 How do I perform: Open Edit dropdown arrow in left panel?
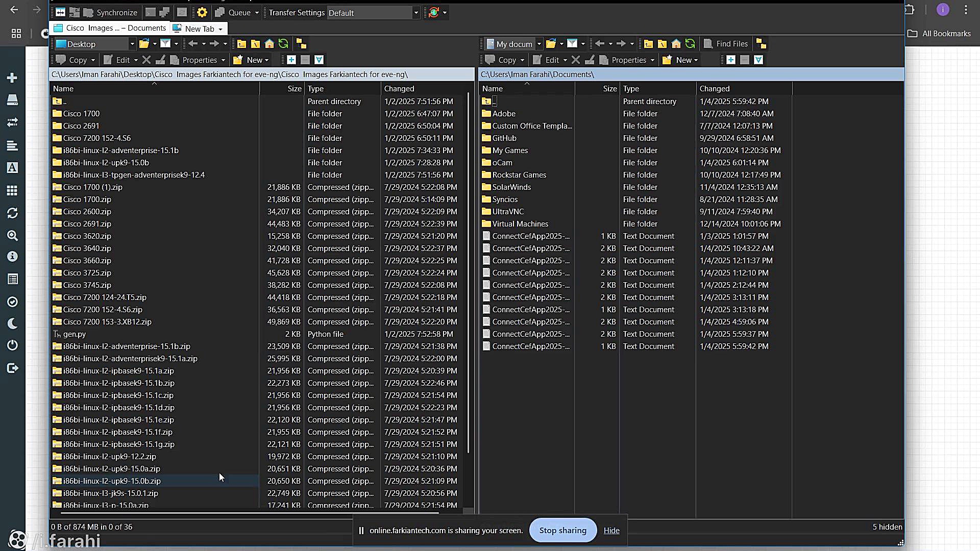click(136, 60)
